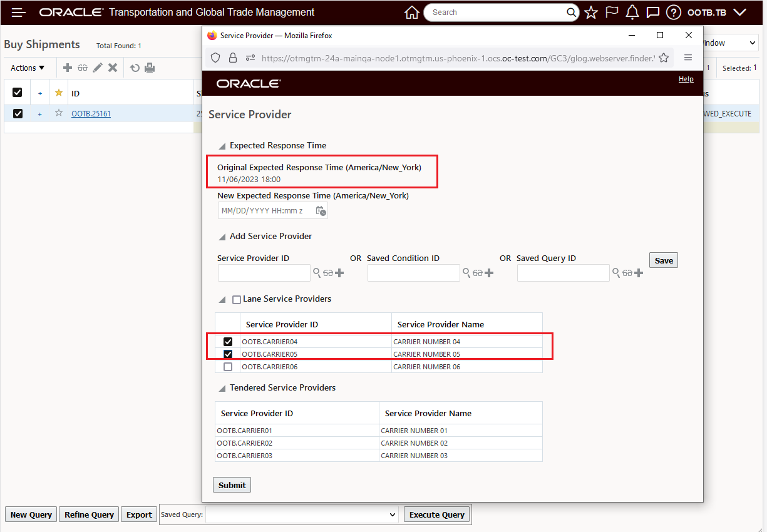Open the message chat icon in header
Image resolution: width=767 pixels, height=532 pixels.
click(x=653, y=13)
